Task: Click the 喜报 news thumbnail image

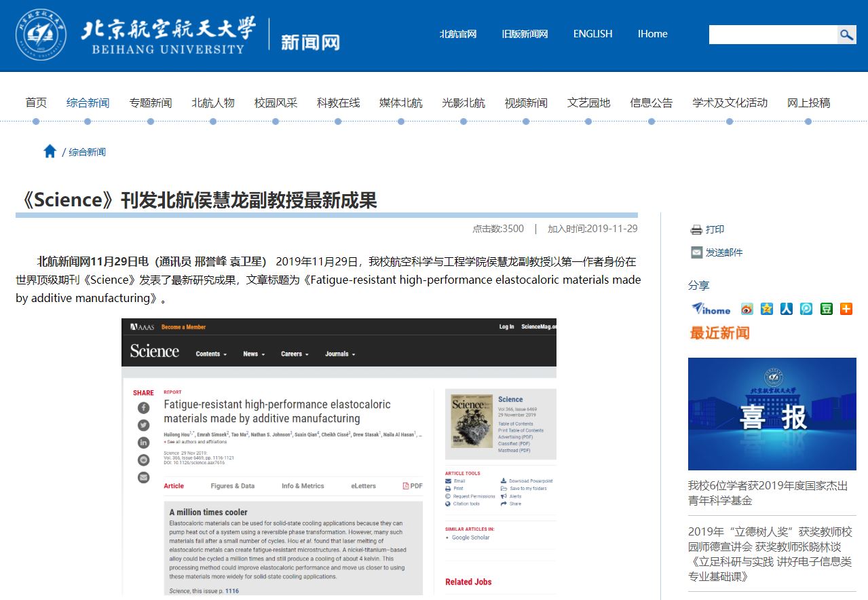Action: (x=772, y=414)
